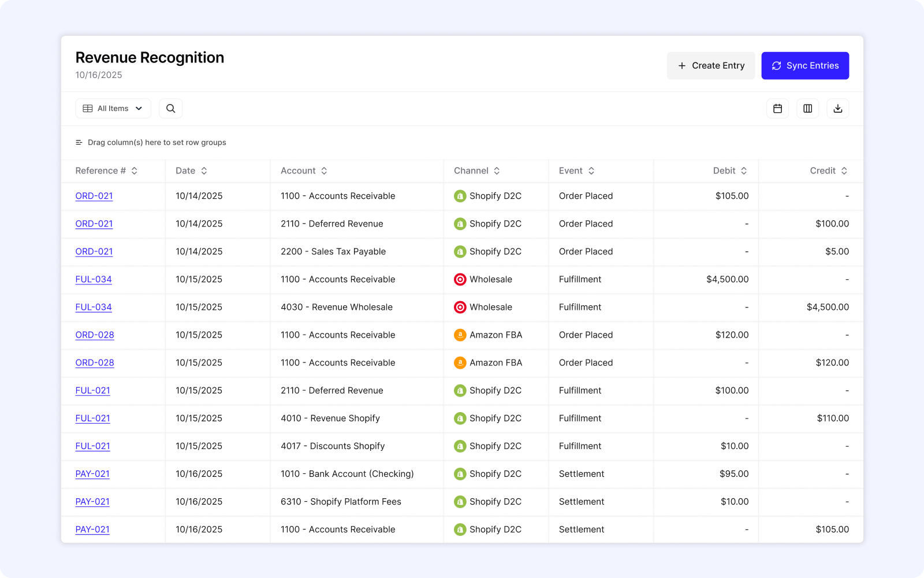The width and height of the screenshot is (924, 578).
Task: Expand the Date column sort chevron
Action: point(206,171)
